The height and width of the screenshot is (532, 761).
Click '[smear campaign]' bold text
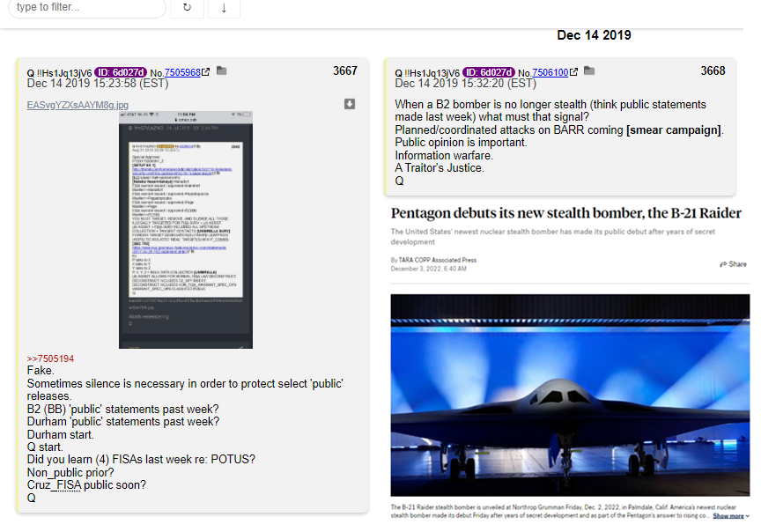pyautogui.click(x=674, y=130)
